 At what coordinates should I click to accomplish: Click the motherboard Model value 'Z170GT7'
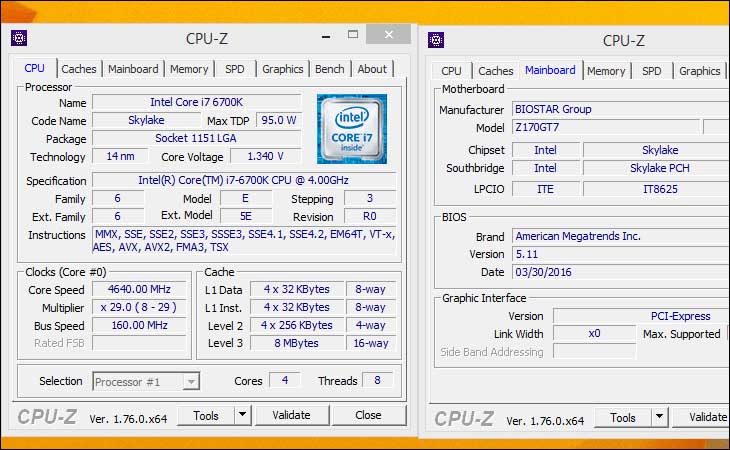pos(605,127)
